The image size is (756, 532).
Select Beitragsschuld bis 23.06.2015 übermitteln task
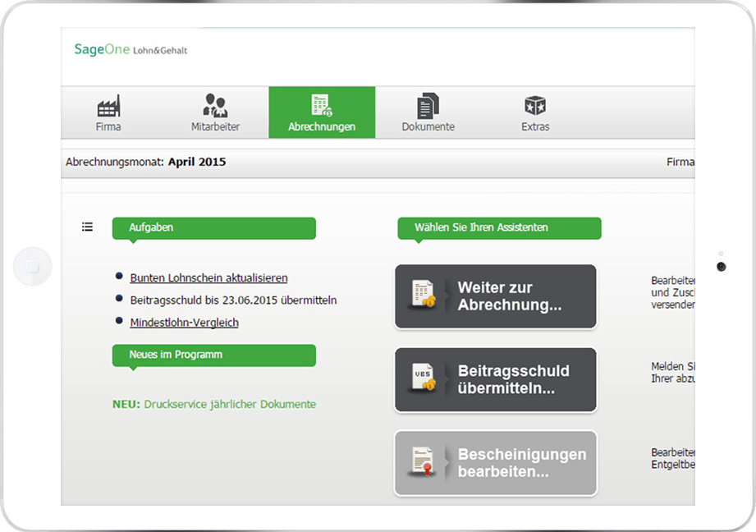tap(233, 300)
